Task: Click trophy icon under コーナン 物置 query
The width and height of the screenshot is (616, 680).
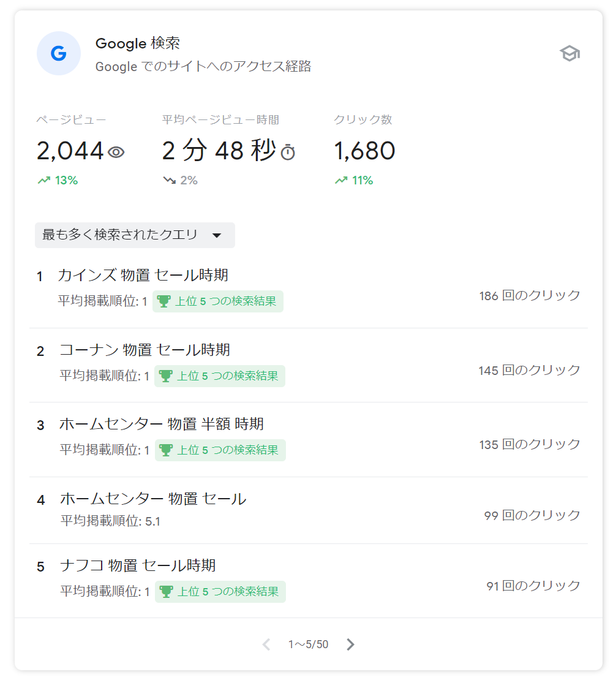Action: 165,376
